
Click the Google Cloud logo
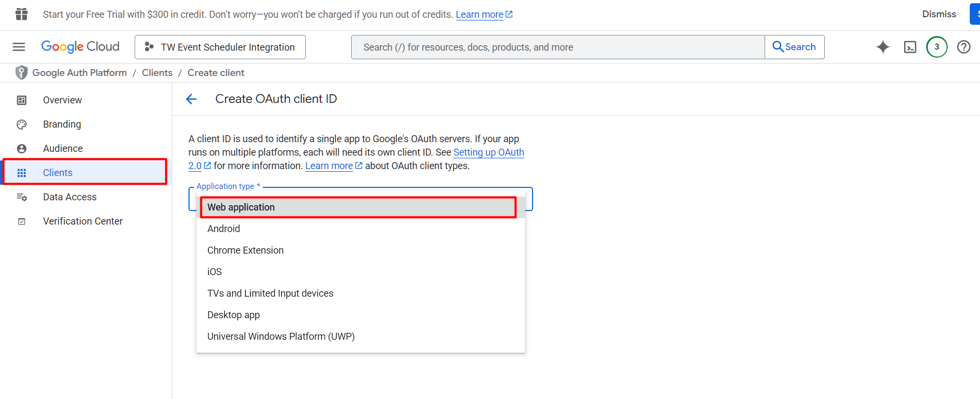click(x=80, y=47)
